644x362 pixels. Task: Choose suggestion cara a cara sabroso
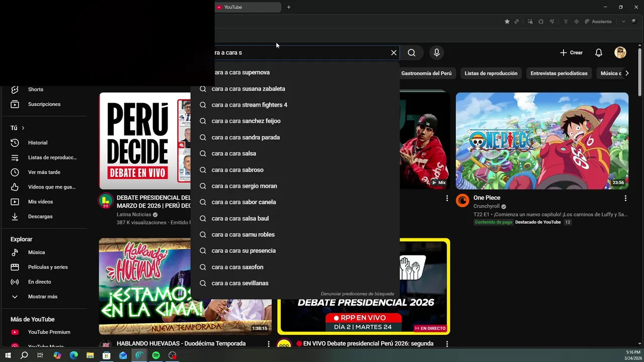point(295,170)
